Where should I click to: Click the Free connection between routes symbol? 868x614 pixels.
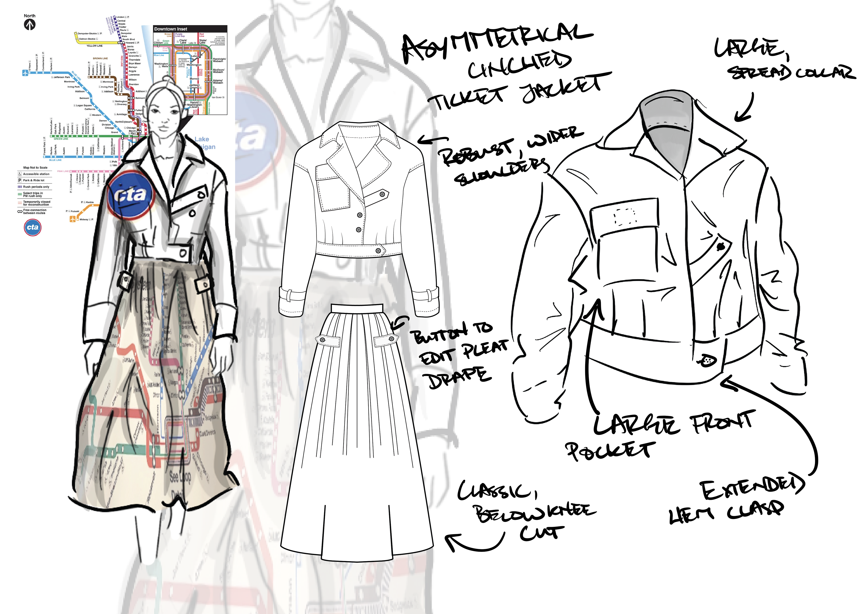pos(20,212)
